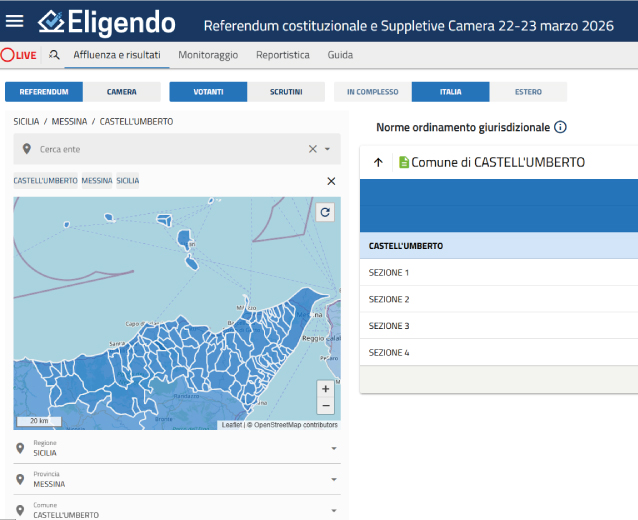
Task: Open the Provincia MESSINA dropdown
Action: 333,480
